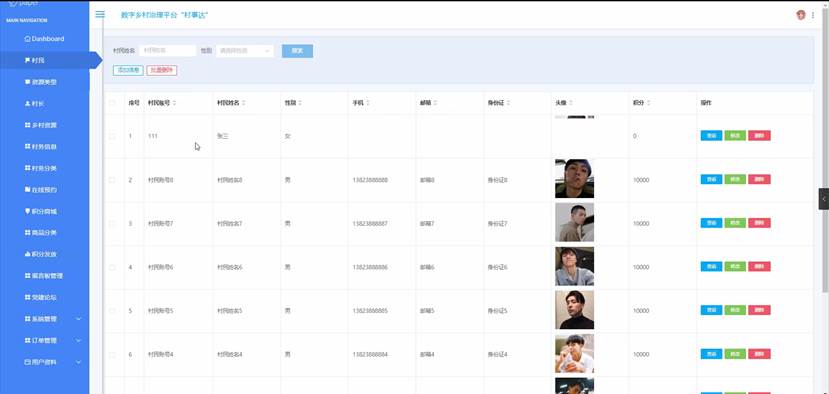
Task: Click red delete button in row 111
Action: click(759, 136)
